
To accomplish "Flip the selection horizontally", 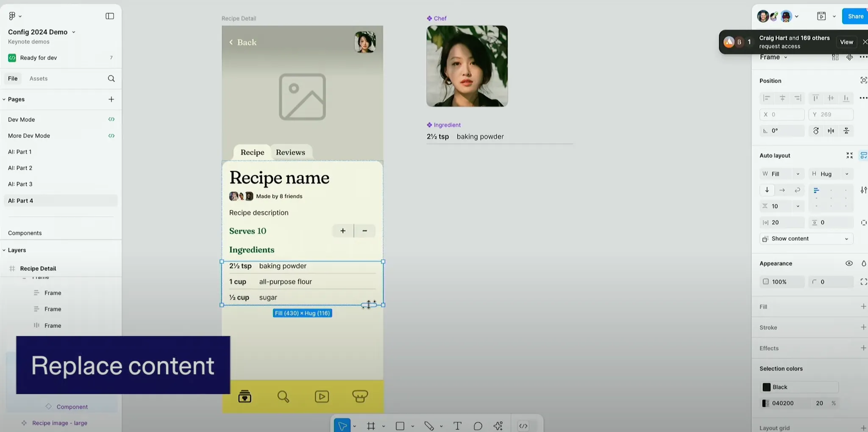I will [831, 131].
